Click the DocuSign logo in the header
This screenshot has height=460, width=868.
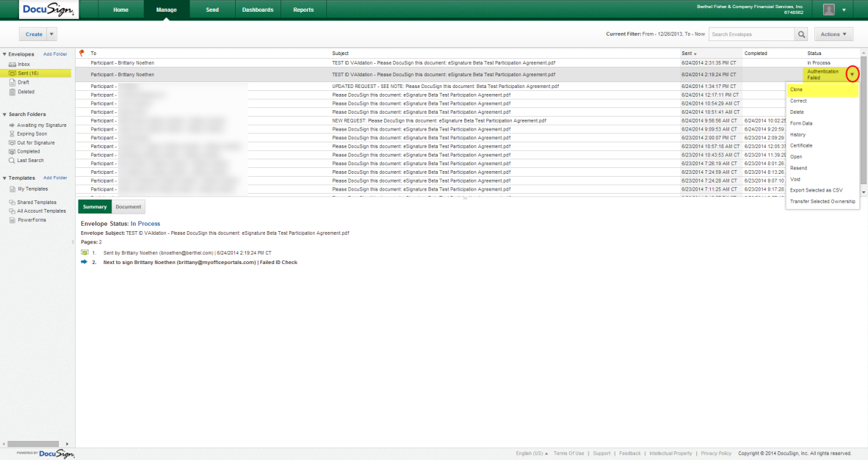click(x=49, y=10)
